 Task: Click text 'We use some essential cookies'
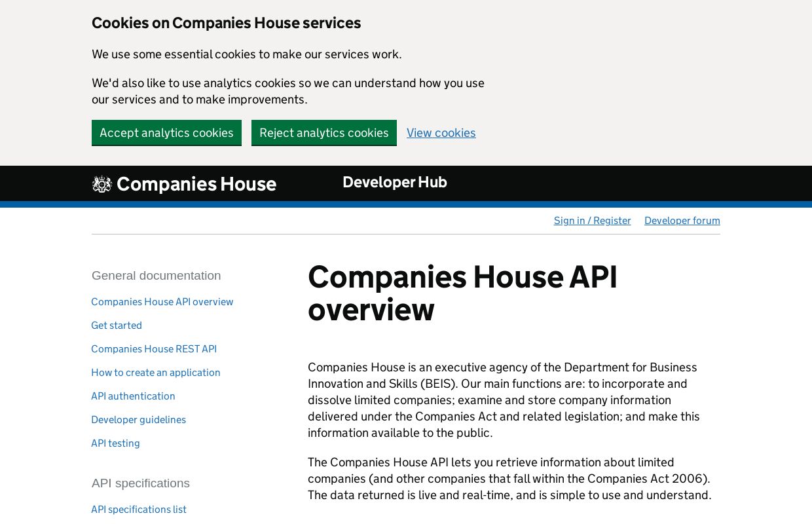pyautogui.click(x=247, y=54)
